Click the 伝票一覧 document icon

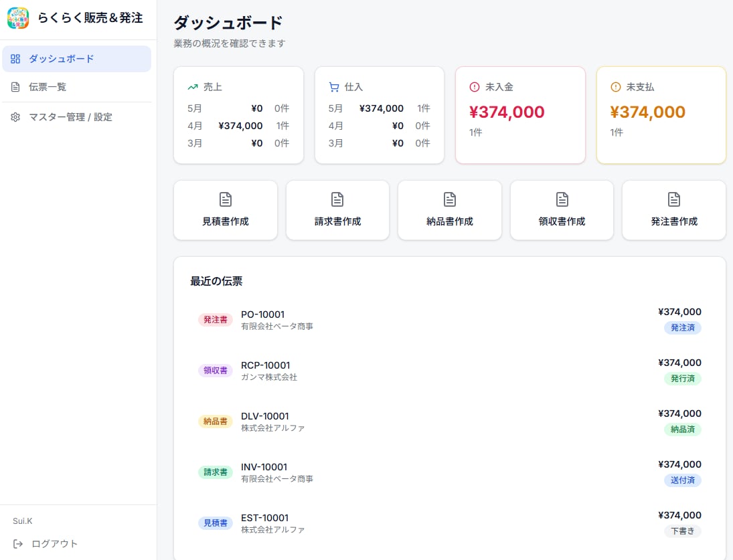15,87
